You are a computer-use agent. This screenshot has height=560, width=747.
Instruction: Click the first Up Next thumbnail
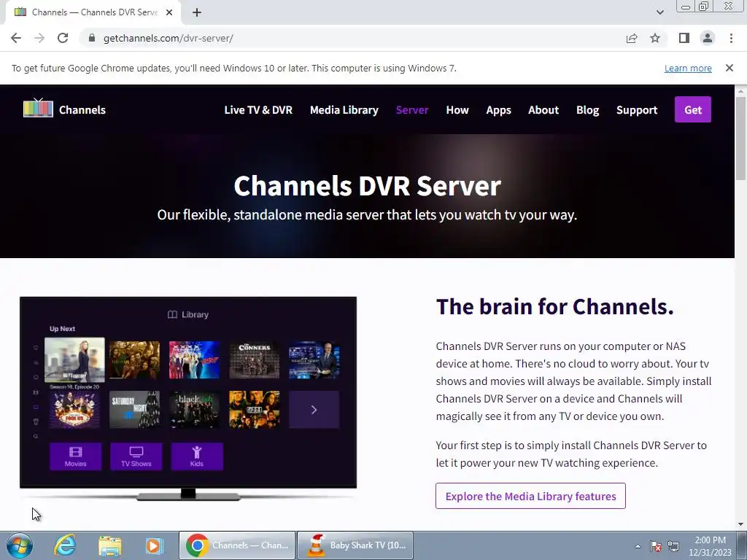point(75,360)
